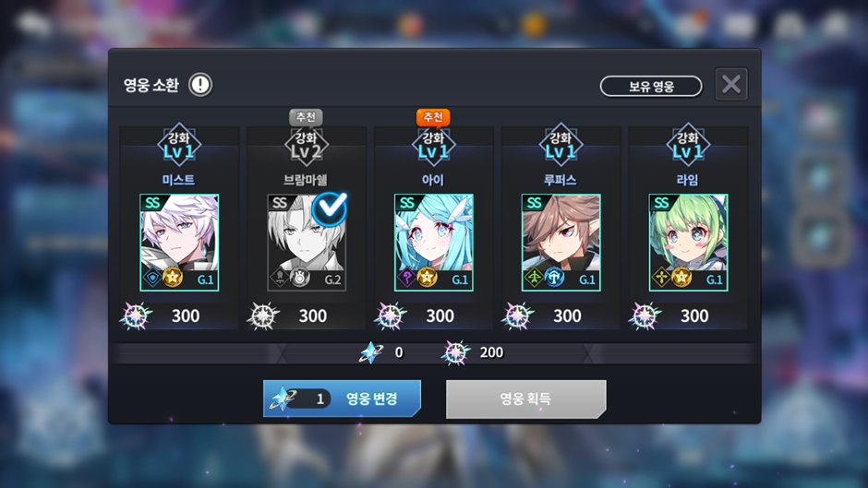Tap the blue crystal currency icon showing 0

371,352
